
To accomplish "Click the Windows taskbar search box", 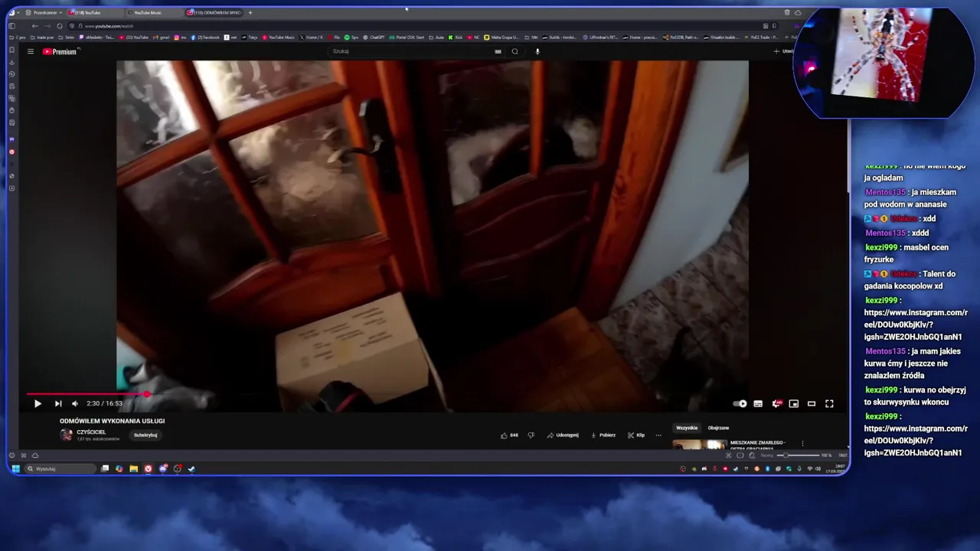I will coord(59,468).
